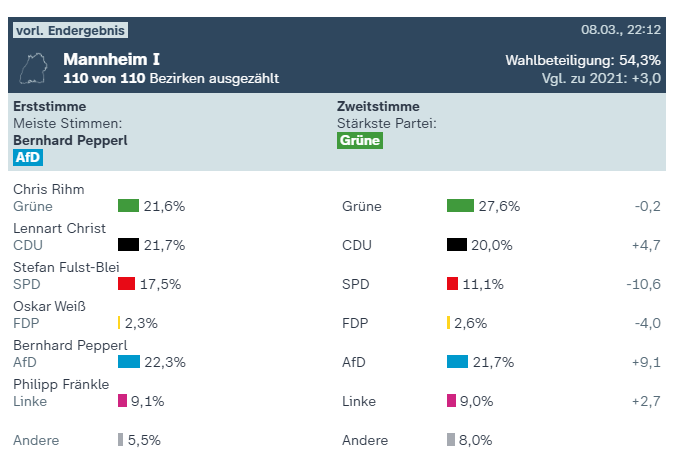Click the black CDU Zweitstimme bar

click(x=457, y=245)
